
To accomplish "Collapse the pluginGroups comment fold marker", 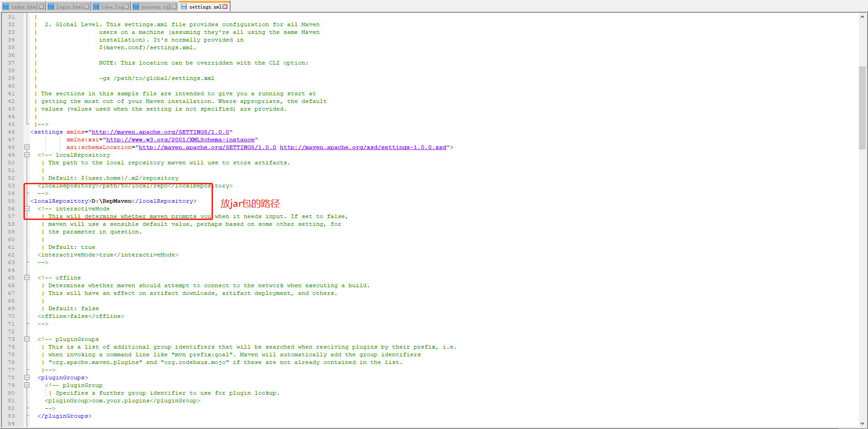I will pos(27,339).
